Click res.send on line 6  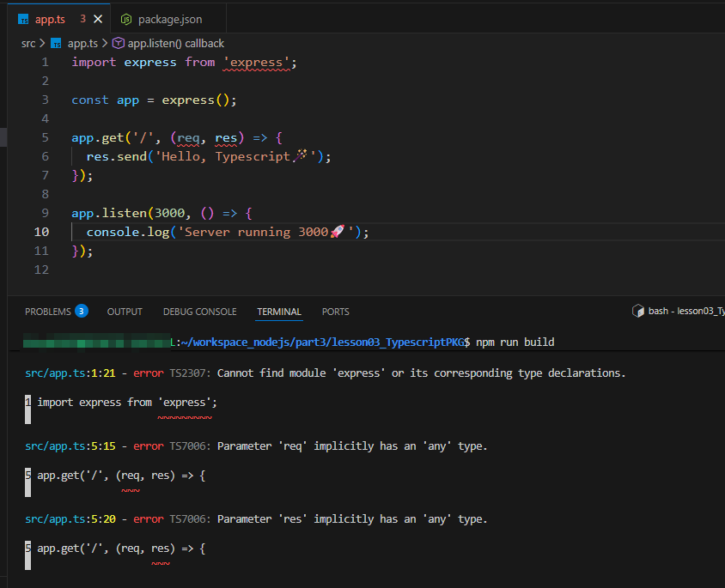(x=117, y=157)
